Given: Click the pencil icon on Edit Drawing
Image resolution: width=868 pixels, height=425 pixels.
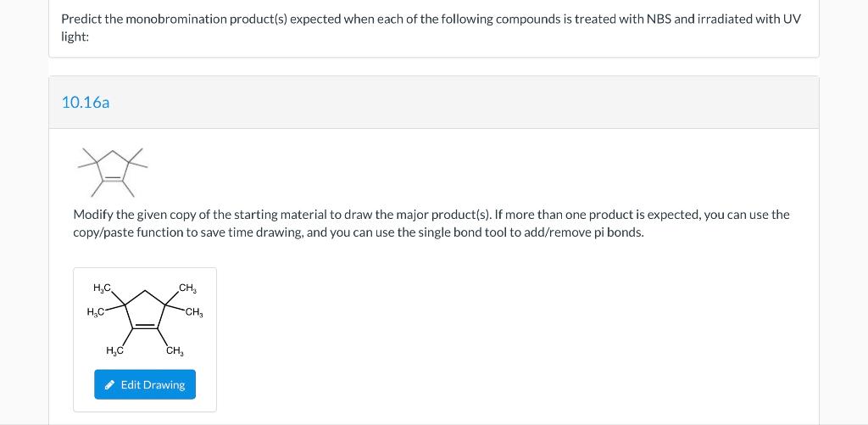Looking at the screenshot, I should coord(110,384).
